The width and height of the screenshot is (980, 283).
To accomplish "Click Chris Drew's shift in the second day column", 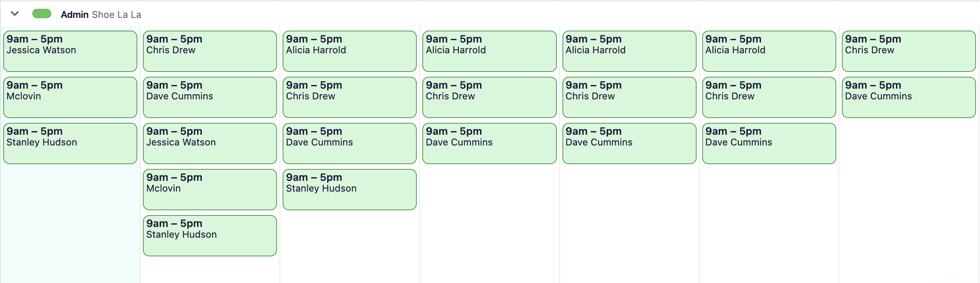I will pyautogui.click(x=210, y=51).
